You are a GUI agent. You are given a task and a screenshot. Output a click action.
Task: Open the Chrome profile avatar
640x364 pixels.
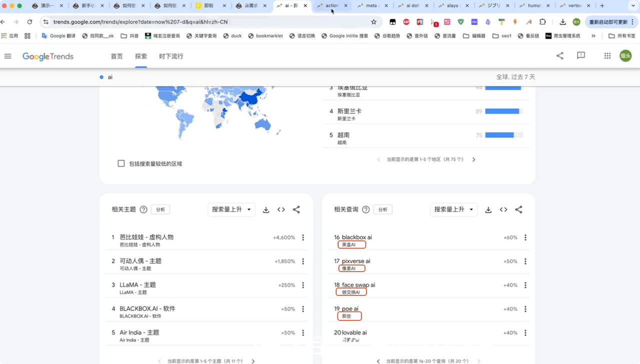tap(576, 22)
